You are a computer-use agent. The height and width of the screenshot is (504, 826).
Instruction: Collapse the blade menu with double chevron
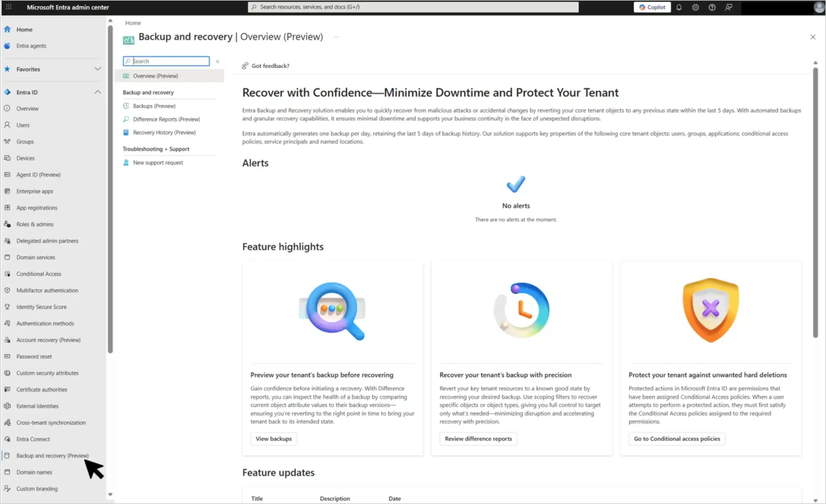217,61
